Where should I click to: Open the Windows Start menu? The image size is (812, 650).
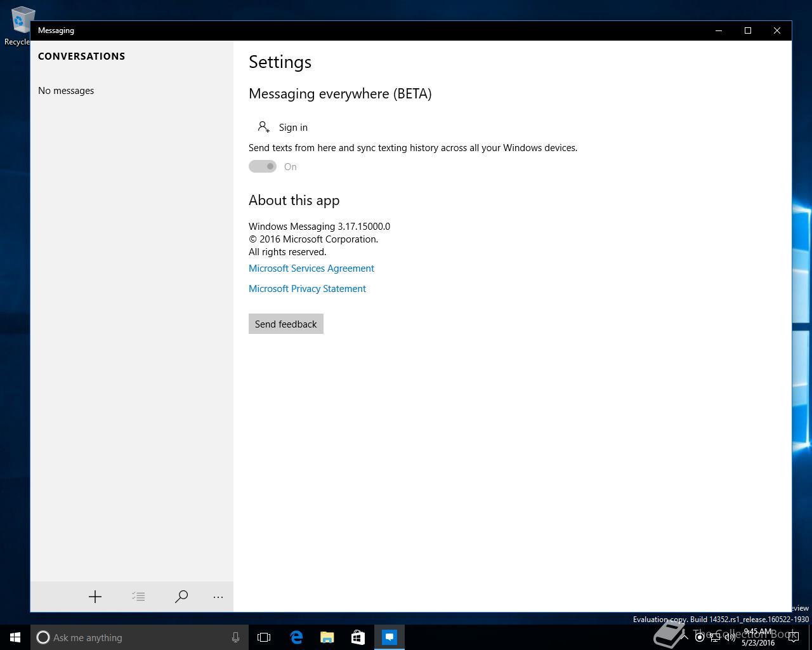click(15, 637)
